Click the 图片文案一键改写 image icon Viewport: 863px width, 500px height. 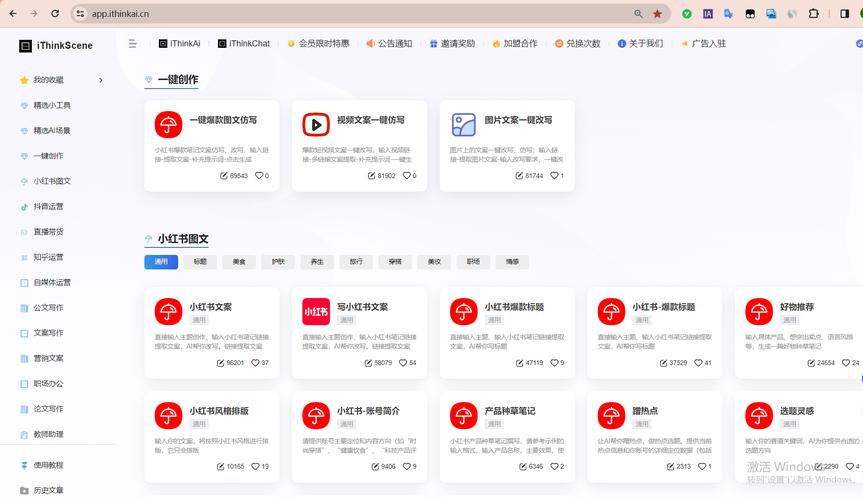point(463,124)
